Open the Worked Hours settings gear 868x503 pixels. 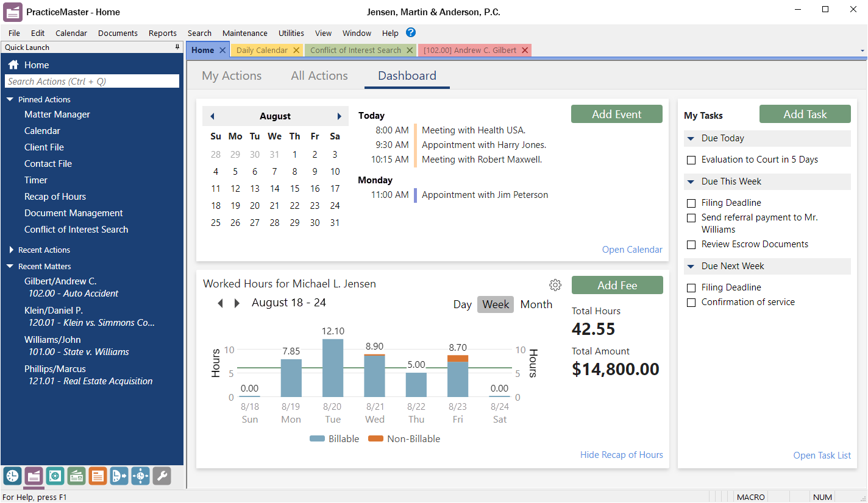(555, 285)
